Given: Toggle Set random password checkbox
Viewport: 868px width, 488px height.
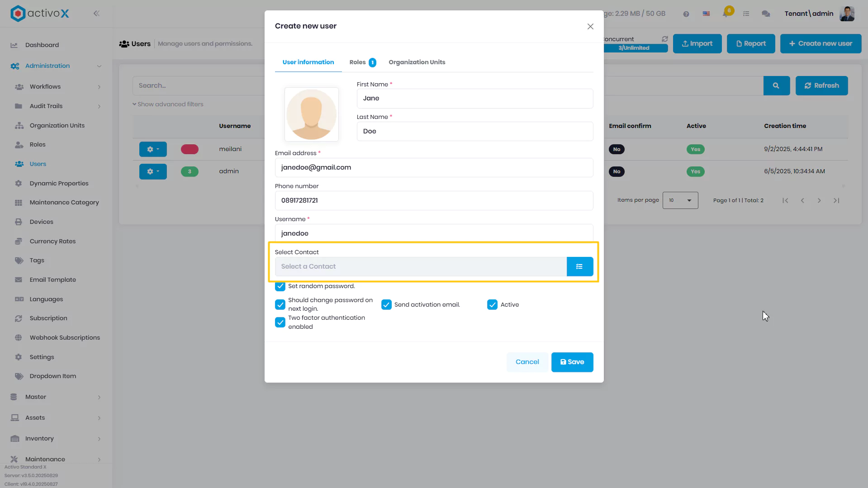Looking at the screenshot, I should tap(280, 286).
